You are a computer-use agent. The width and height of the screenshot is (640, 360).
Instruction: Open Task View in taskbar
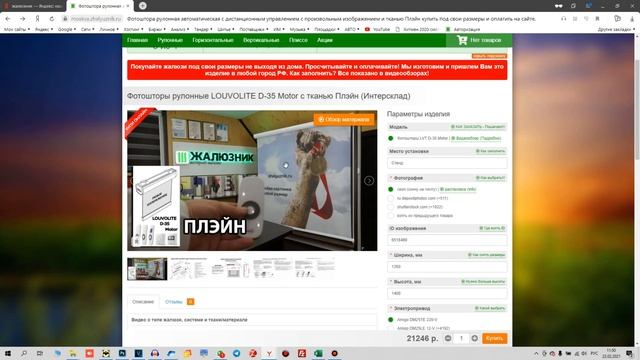(x=40, y=353)
